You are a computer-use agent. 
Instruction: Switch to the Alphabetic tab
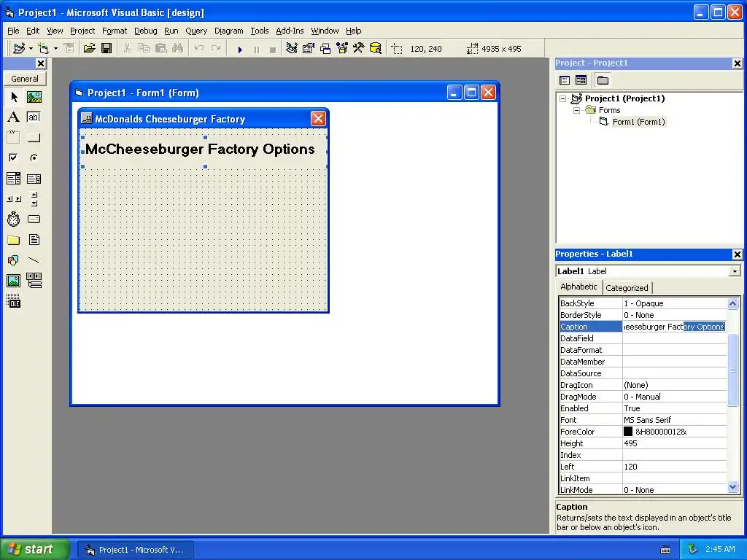coord(578,287)
